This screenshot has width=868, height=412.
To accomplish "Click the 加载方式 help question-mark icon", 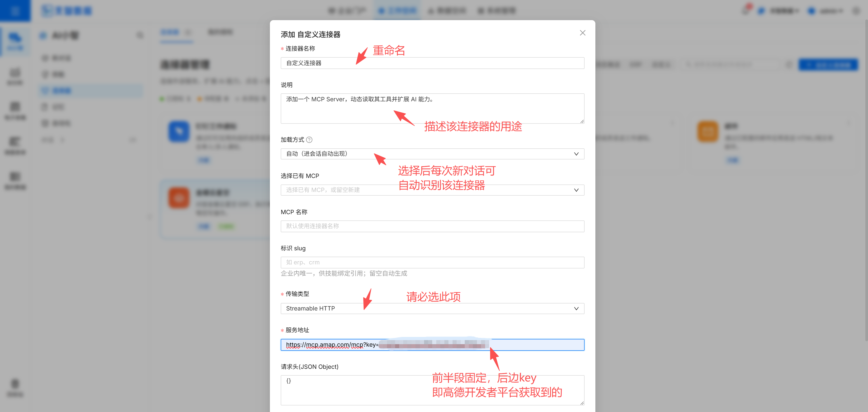I will click(x=309, y=140).
